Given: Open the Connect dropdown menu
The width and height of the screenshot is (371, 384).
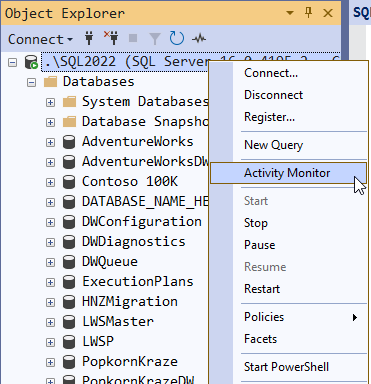Looking at the screenshot, I should click(40, 39).
